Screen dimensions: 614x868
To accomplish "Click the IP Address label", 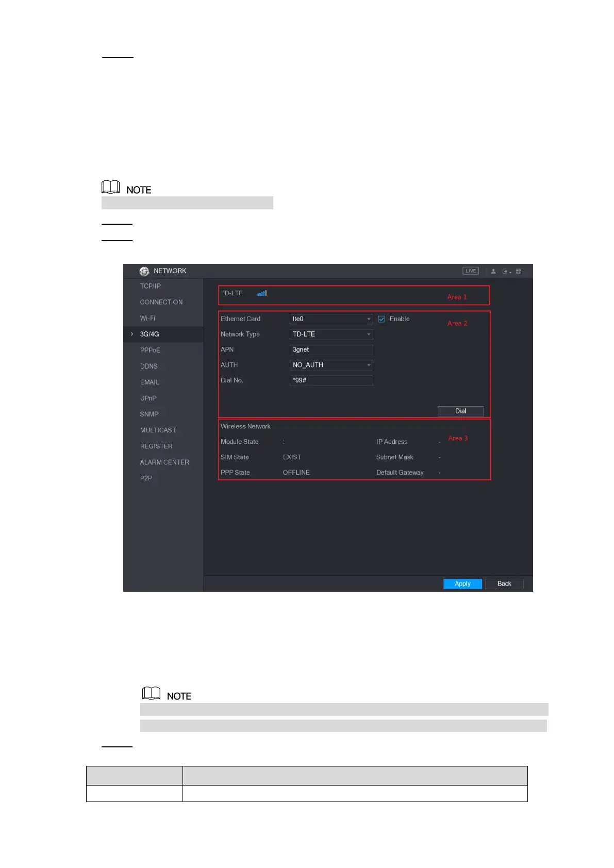I will pos(392,442).
